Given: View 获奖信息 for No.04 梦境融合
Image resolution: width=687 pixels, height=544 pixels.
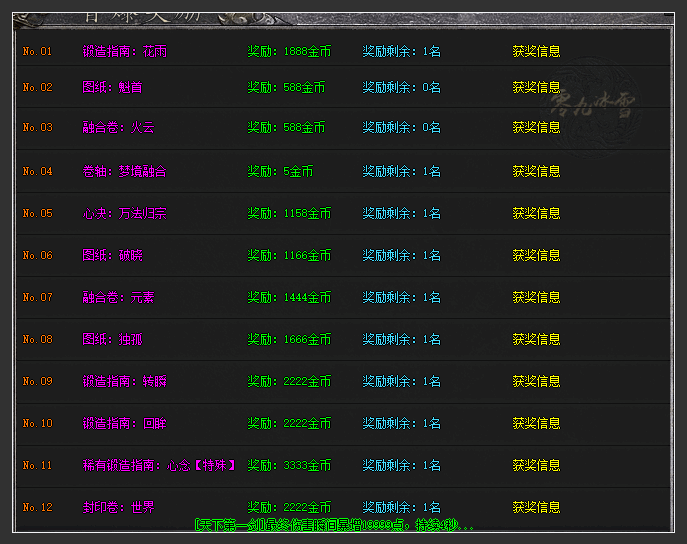Looking at the screenshot, I should pos(536,171).
